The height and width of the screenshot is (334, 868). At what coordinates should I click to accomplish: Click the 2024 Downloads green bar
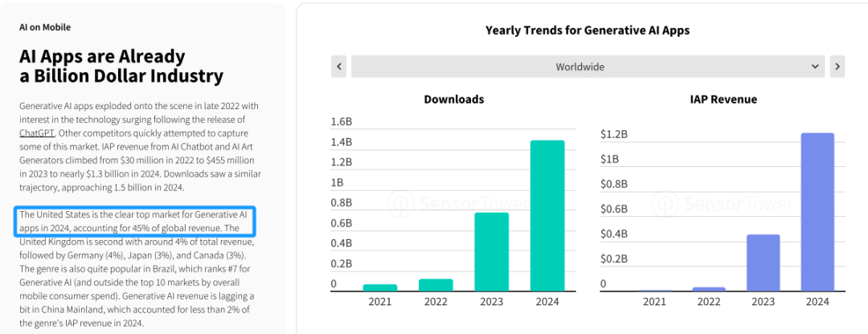(547, 215)
